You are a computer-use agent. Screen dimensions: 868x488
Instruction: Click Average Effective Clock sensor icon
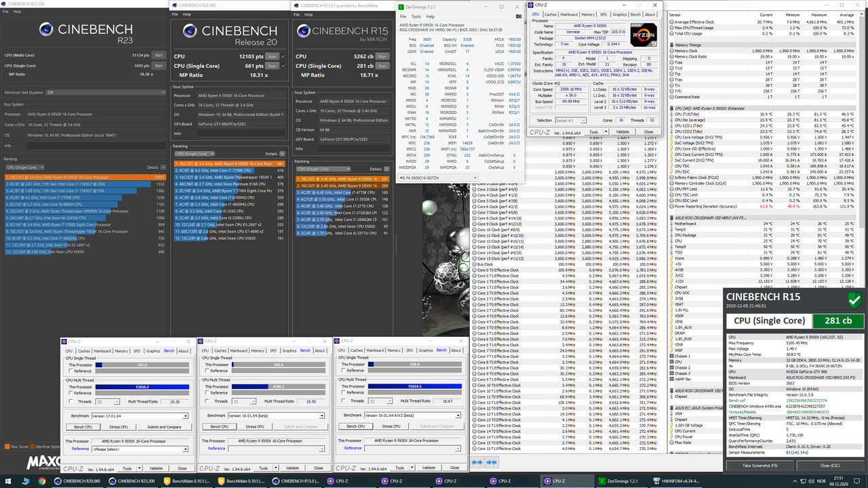click(x=672, y=22)
